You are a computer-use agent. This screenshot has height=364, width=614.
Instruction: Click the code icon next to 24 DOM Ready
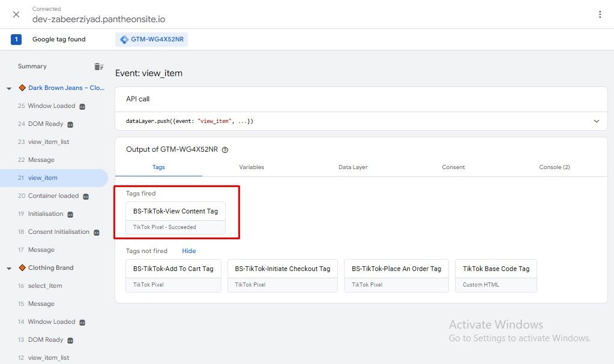coord(70,125)
